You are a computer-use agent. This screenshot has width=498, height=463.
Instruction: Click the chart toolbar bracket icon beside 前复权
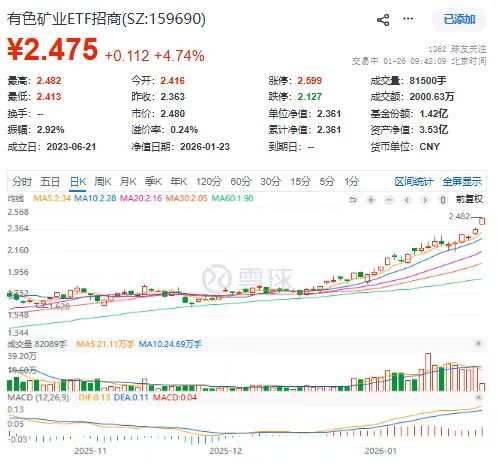[443, 200]
